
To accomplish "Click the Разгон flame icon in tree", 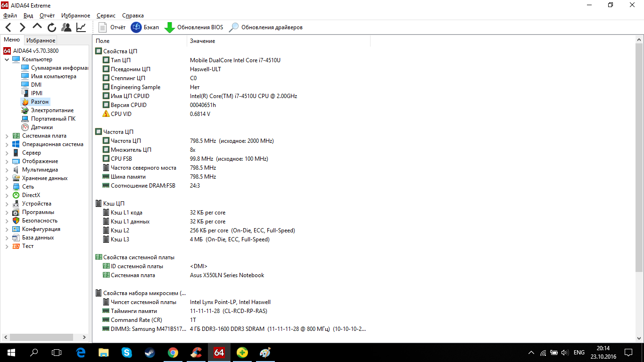I will [25, 102].
